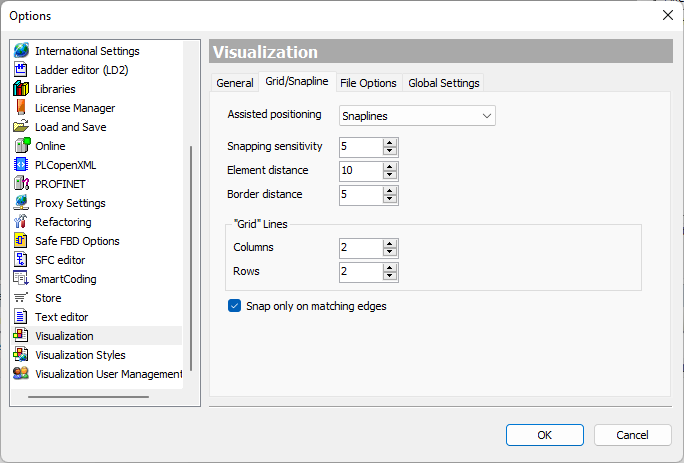Select the Load and Save category
684x463 pixels.
[71, 127]
